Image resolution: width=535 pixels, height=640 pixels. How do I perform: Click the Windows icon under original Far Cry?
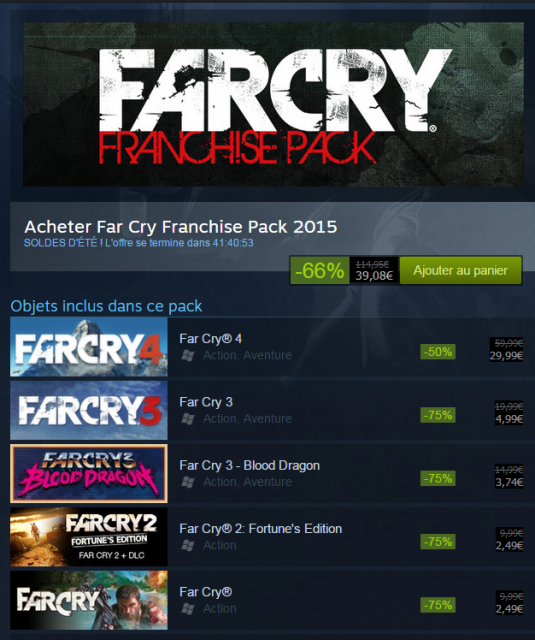188,609
